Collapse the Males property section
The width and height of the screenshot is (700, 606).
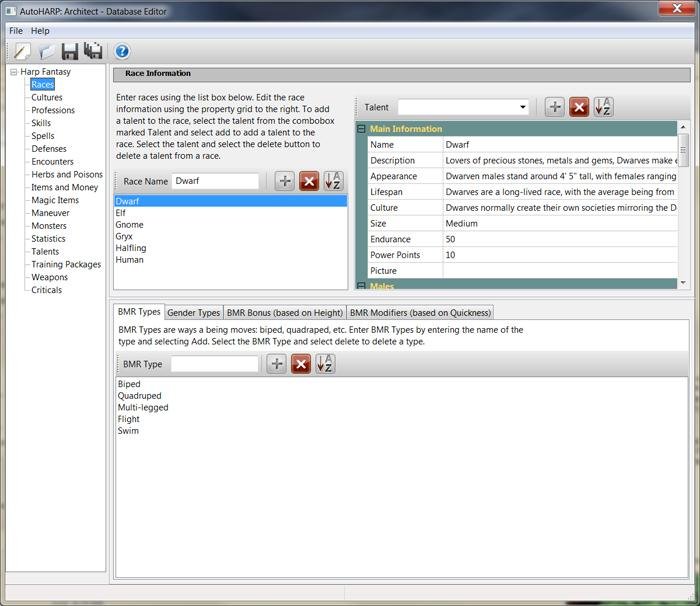point(362,285)
